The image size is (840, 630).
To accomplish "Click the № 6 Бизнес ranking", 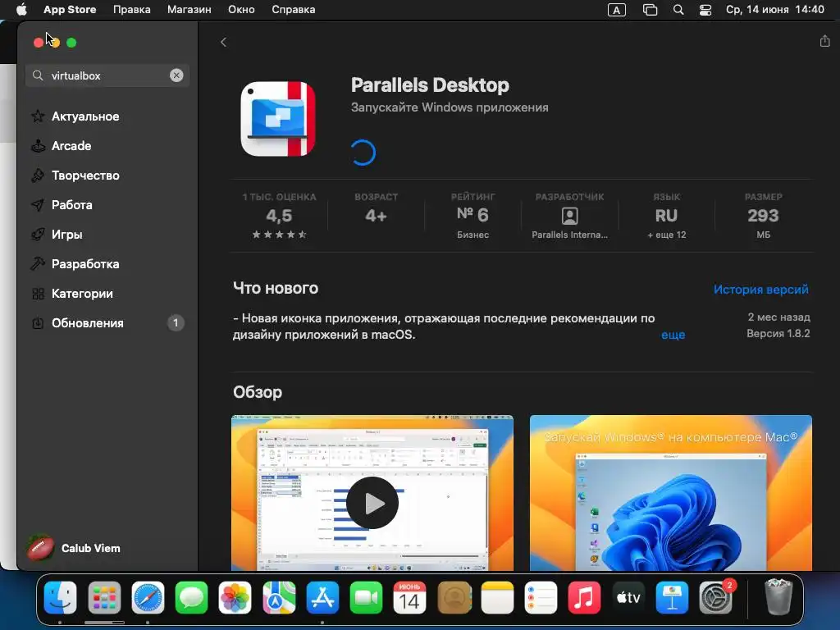I will 472,217.
